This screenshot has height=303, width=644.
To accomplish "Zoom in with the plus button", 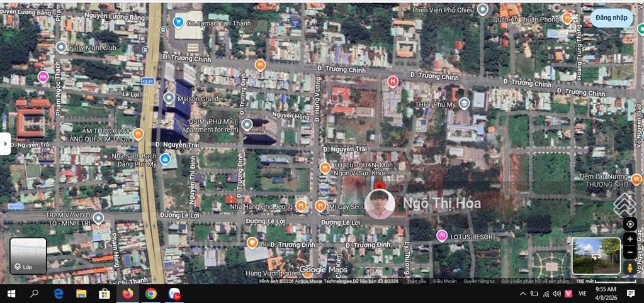I will [630, 240].
